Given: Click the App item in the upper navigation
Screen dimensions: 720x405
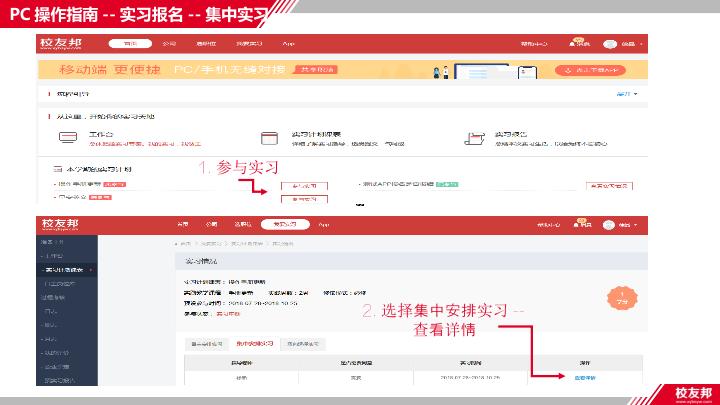Looking at the screenshot, I should (x=288, y=45).
